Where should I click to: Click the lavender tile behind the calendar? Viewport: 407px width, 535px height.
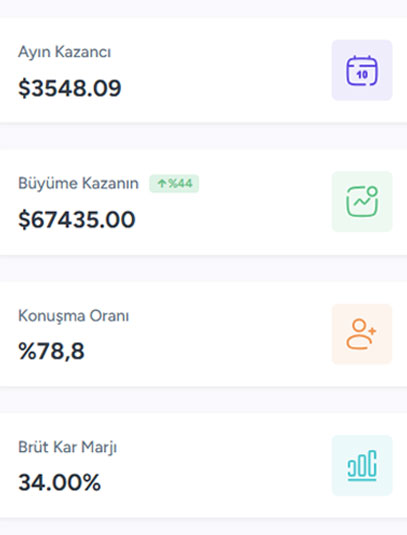pos(362,70)
